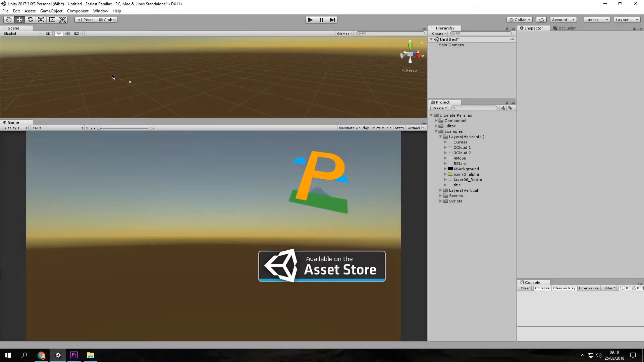
Task: Select the Rect Transform tool
Action: coord(52,20)
